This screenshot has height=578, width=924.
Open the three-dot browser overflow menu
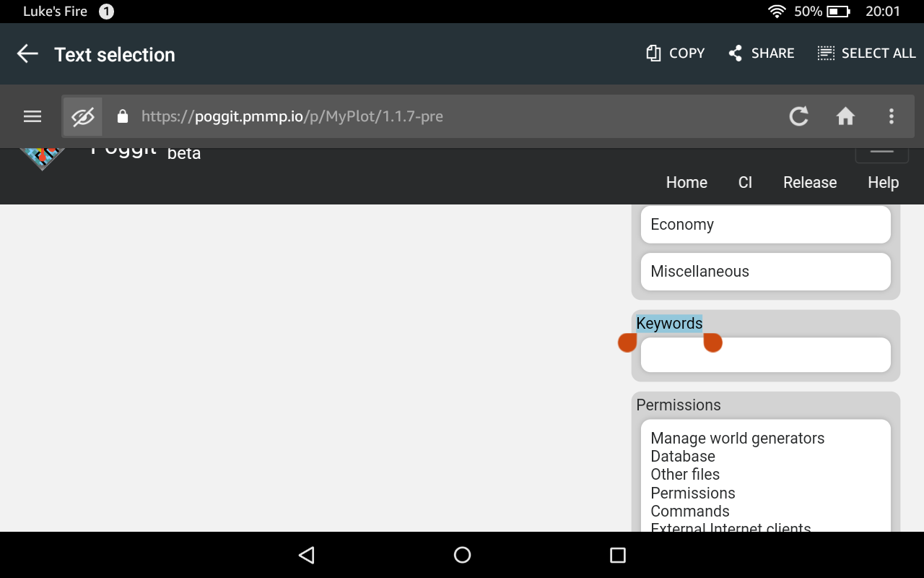point(892,116)
